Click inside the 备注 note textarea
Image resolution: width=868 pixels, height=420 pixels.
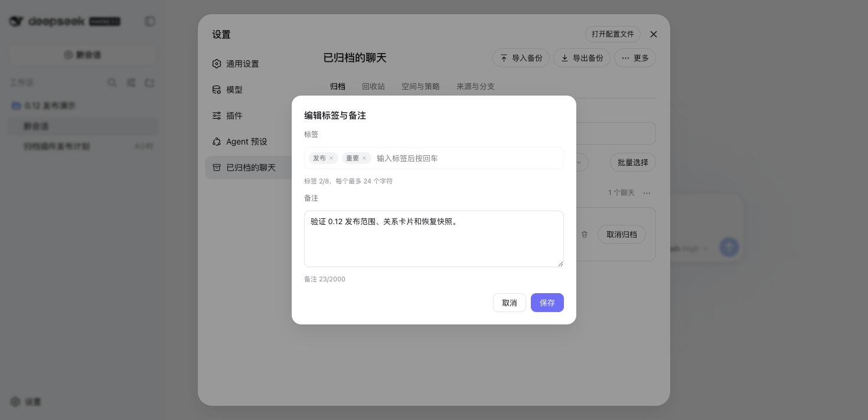pos(434,239)
